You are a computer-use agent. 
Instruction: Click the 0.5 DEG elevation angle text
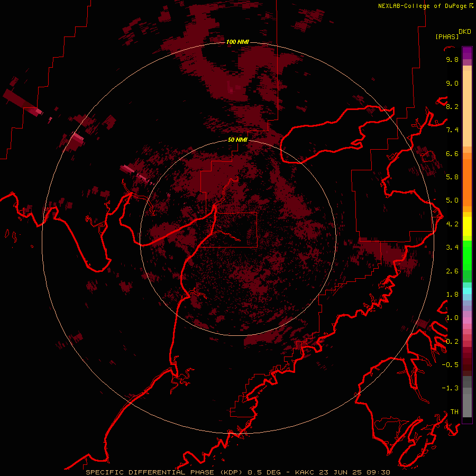pos(264,472)
